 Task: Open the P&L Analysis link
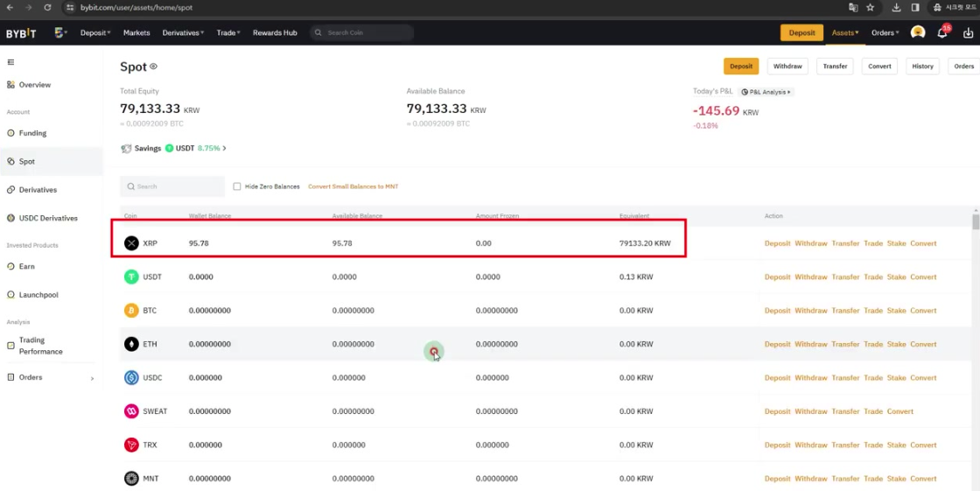pyautogui.click(x=766, y=92)
